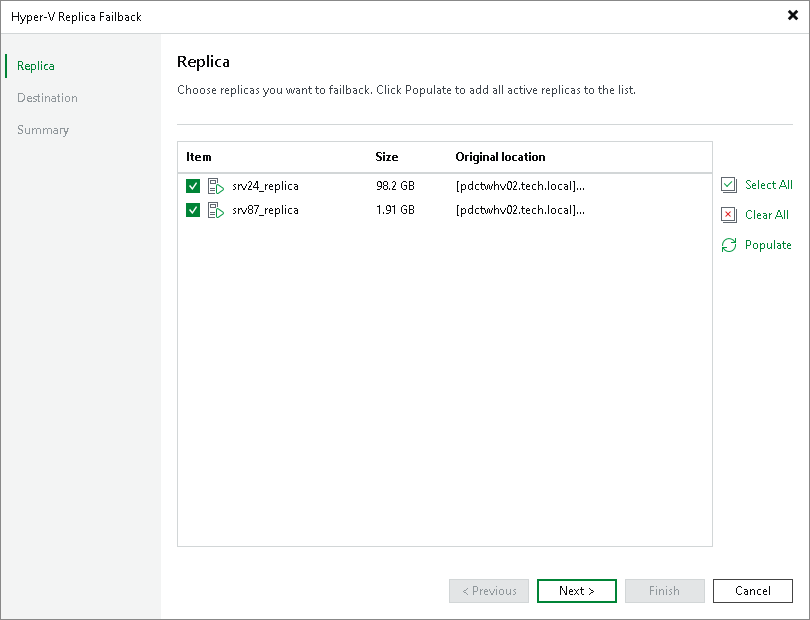810x620 pixels.
Task: Sort by the Item column header
Action: click(198, 157)
